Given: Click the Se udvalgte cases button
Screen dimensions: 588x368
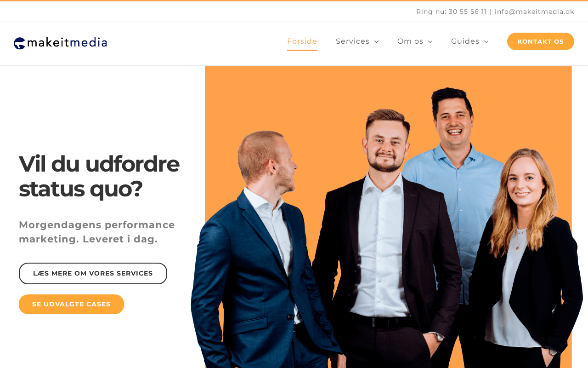Looking at the screenshot, I should click(x=71, y=304).
